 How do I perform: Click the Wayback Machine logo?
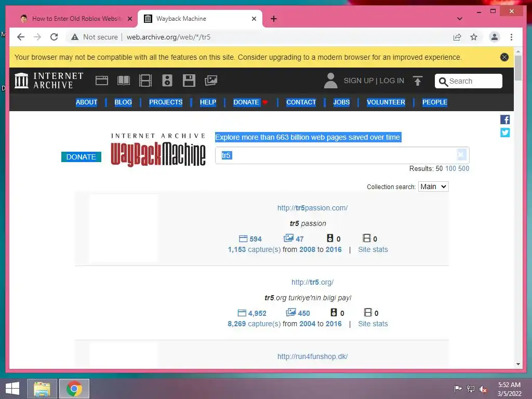pyautogui.click(x=158, y=150)
